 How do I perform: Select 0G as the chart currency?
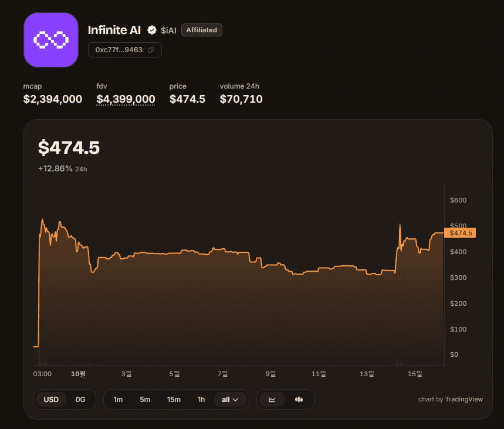pyautogui.click(x=80, y=400)
